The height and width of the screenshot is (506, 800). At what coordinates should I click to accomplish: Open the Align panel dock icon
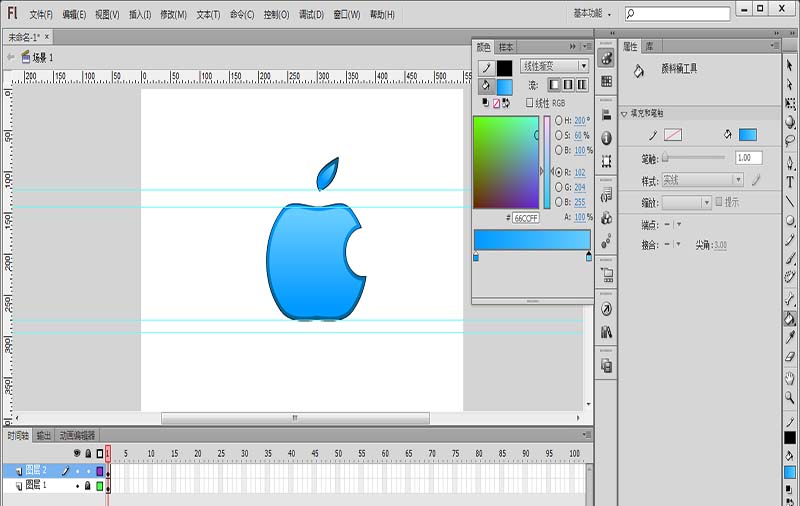(x=606, y=115)
